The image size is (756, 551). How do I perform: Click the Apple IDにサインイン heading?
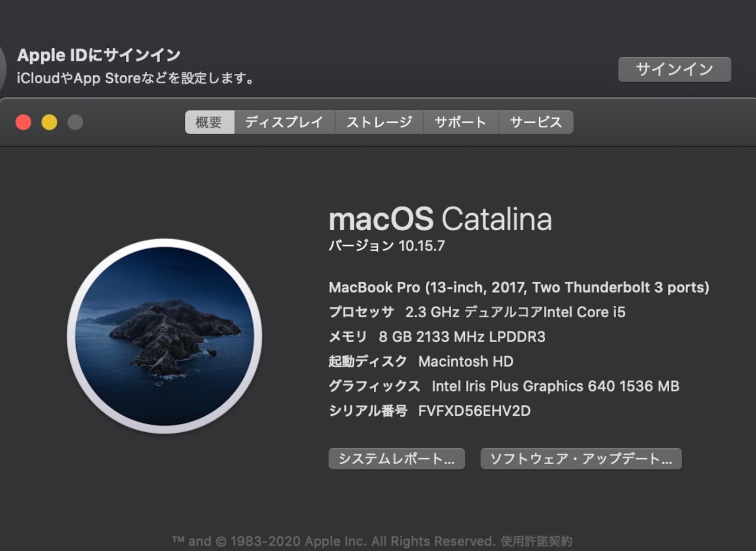[x=99, y=55]
